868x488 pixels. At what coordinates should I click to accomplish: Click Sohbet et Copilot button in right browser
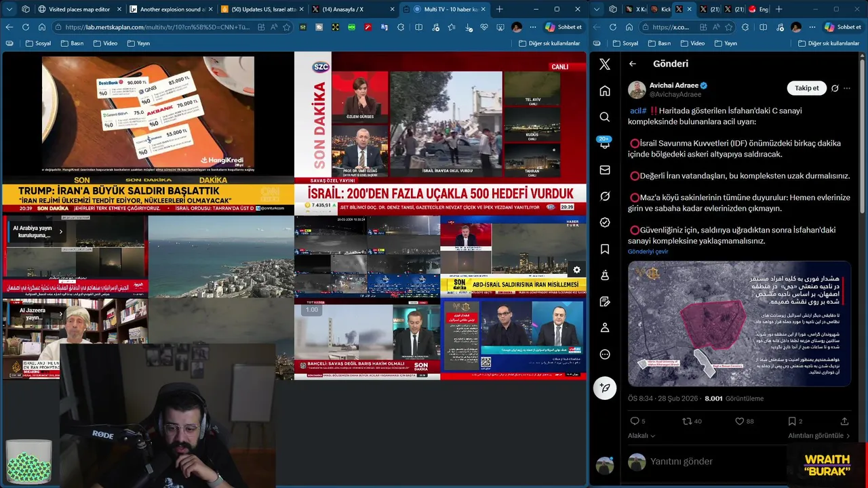point(842,27)
